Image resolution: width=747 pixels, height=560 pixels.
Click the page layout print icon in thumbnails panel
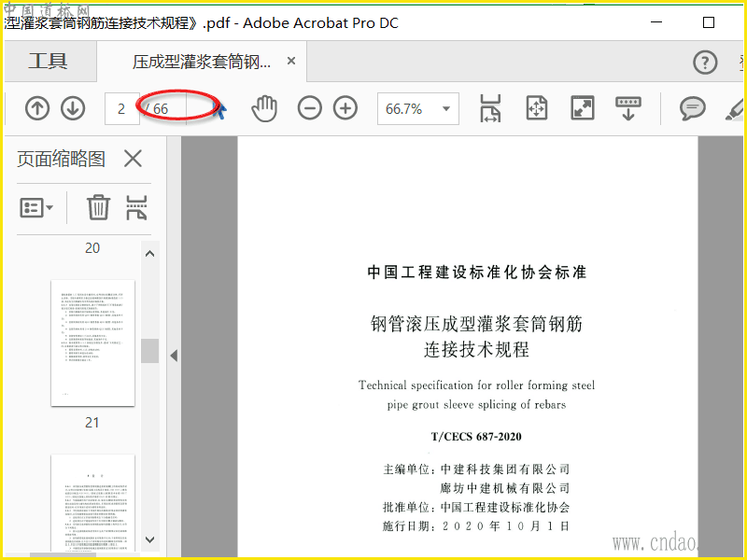tap(136, 207)
